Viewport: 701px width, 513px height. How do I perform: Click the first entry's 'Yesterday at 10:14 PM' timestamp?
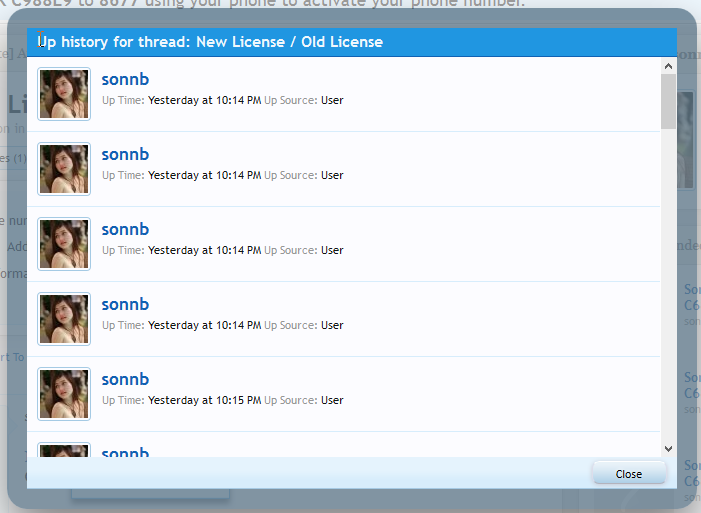point(204,100)
